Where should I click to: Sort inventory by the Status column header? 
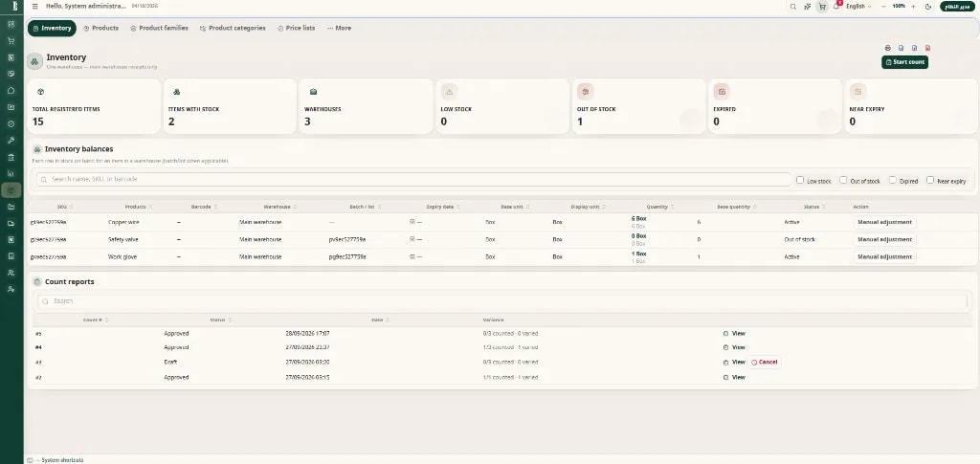[x=813, y=207]
